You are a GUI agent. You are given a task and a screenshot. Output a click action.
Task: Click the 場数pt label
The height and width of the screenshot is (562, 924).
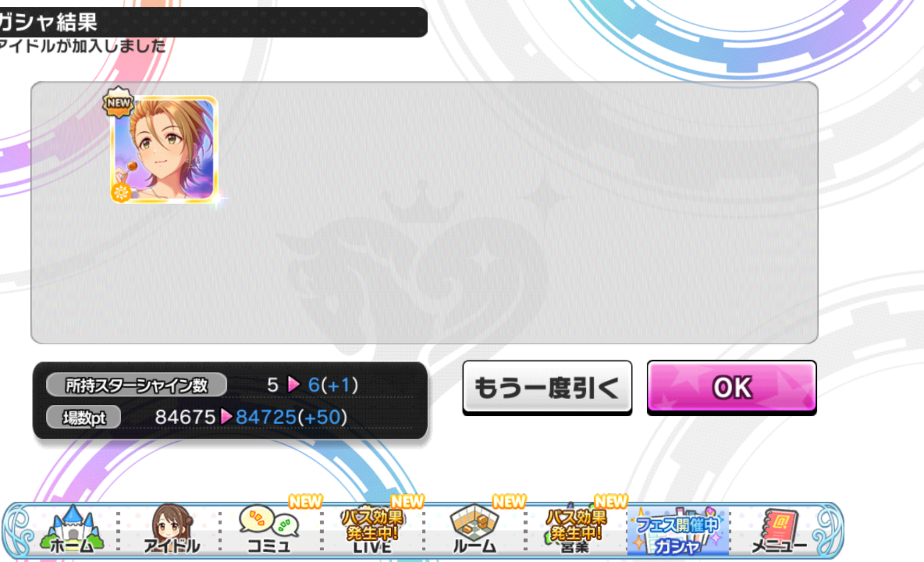(84, 417)
